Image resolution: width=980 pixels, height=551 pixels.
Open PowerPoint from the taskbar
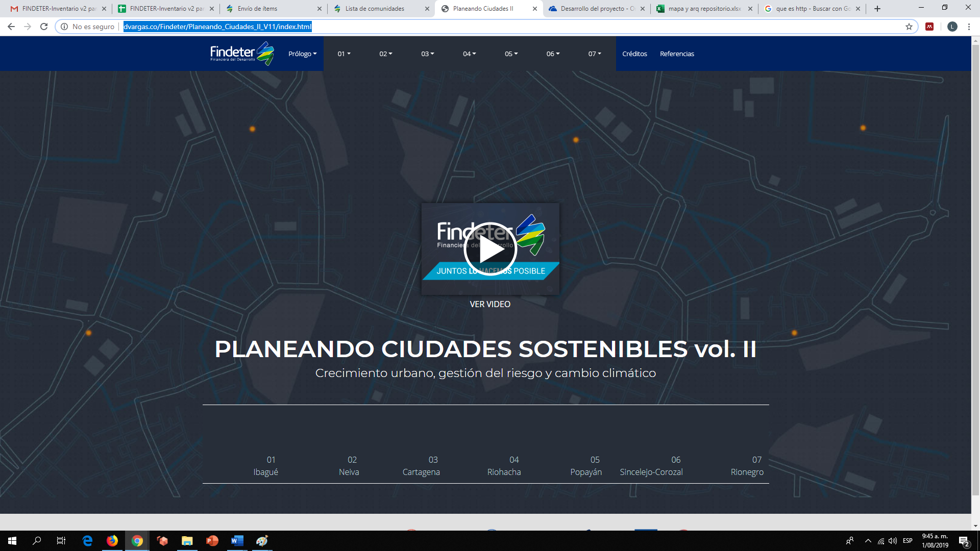[x=212, y=541]
